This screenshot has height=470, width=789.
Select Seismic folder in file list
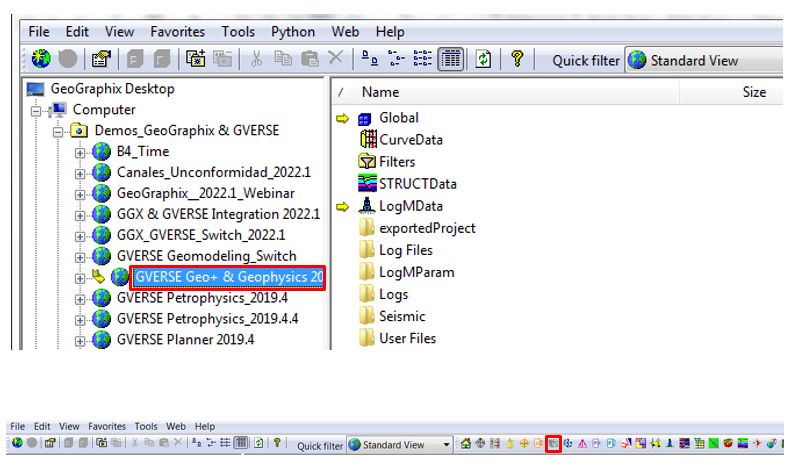402,317
